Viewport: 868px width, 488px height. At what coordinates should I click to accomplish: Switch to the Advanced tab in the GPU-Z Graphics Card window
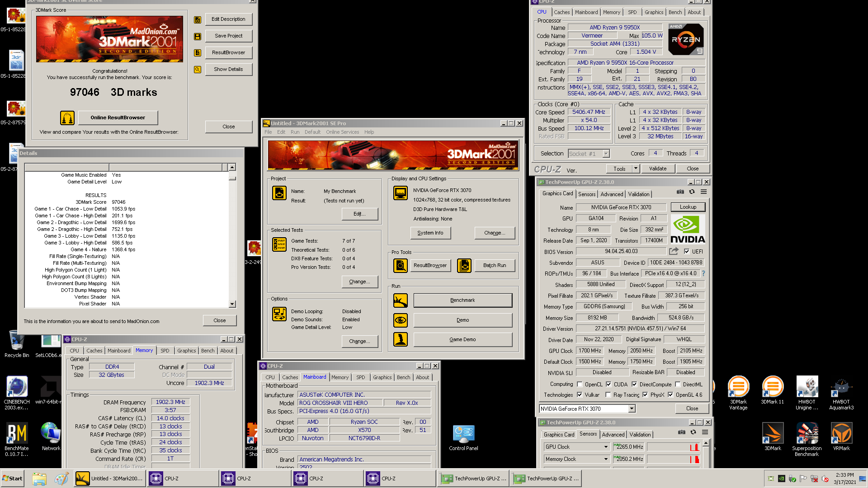point(612,194)
